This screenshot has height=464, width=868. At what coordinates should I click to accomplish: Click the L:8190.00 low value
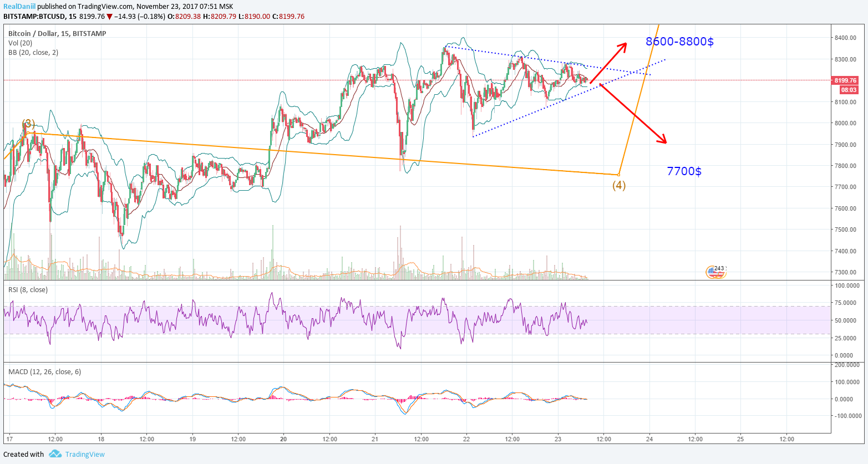(x=255, y=17)
